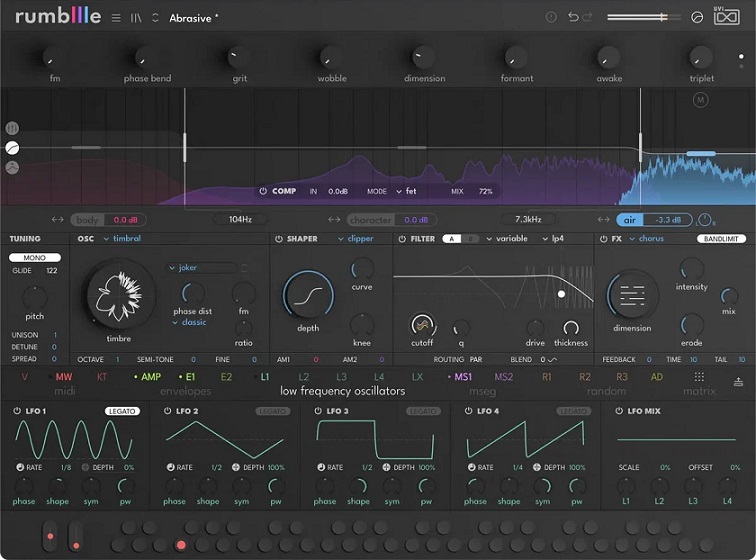Click LFO 2 depth mode icon
The width and height of the screenshot is (756, 560).
pos(236,467)
